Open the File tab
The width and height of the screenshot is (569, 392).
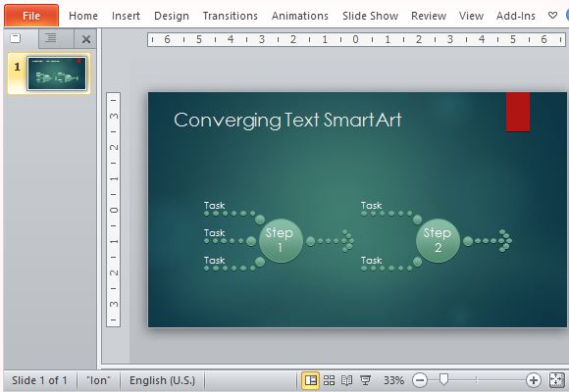[x=31, y=16]
